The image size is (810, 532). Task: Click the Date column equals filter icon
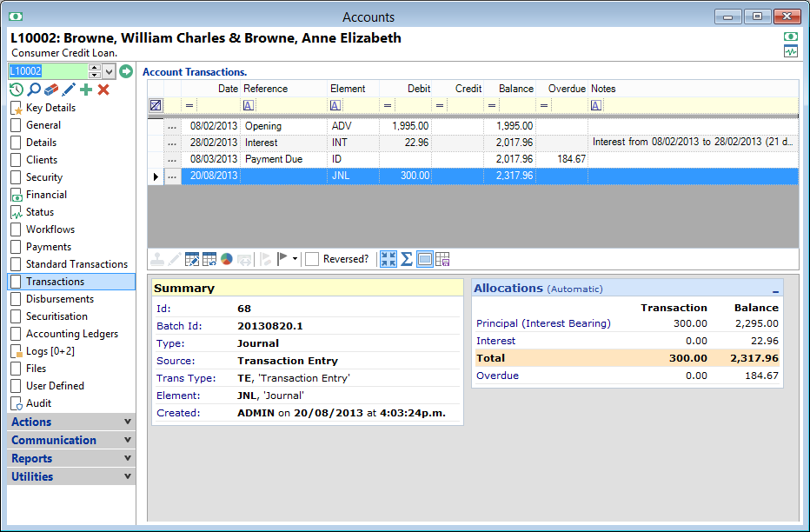189,105
